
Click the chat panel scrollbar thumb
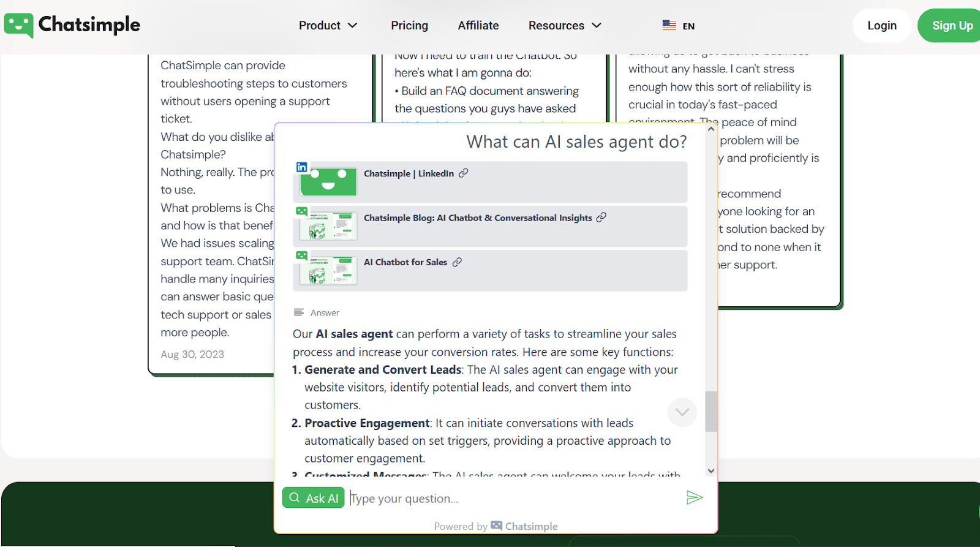click(710, 411)
